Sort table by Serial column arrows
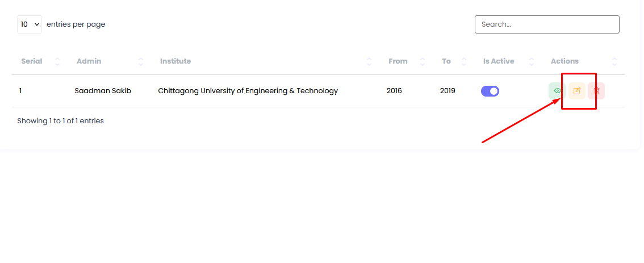Image resolution: width=644 pixels, height=263 pixels. point(57,61)
